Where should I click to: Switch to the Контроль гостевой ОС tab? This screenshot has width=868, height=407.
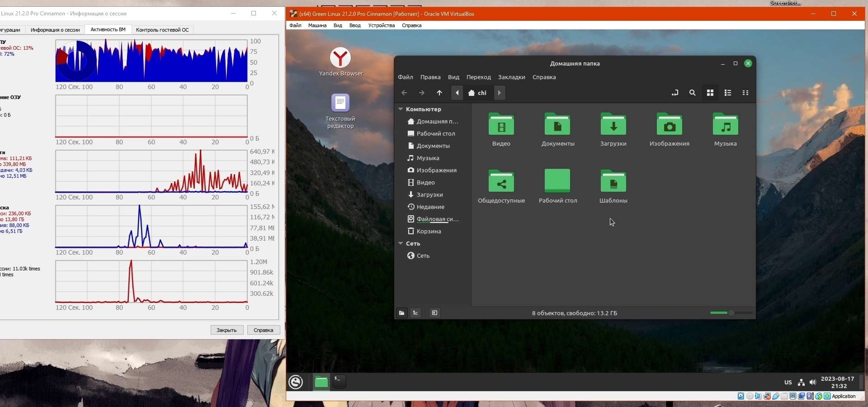coord(162,30)
